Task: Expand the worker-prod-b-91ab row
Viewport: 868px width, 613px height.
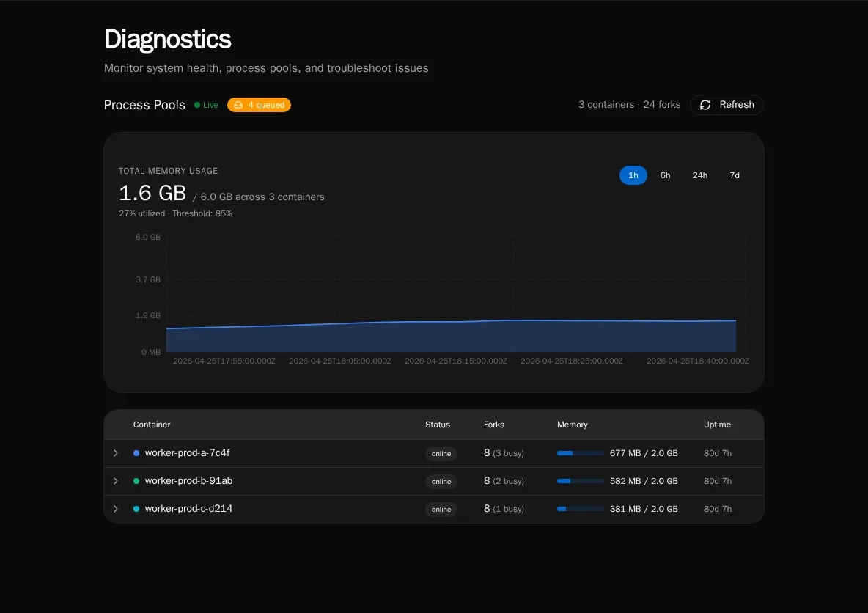Action: pyautogui.click(x=116, y=481)
